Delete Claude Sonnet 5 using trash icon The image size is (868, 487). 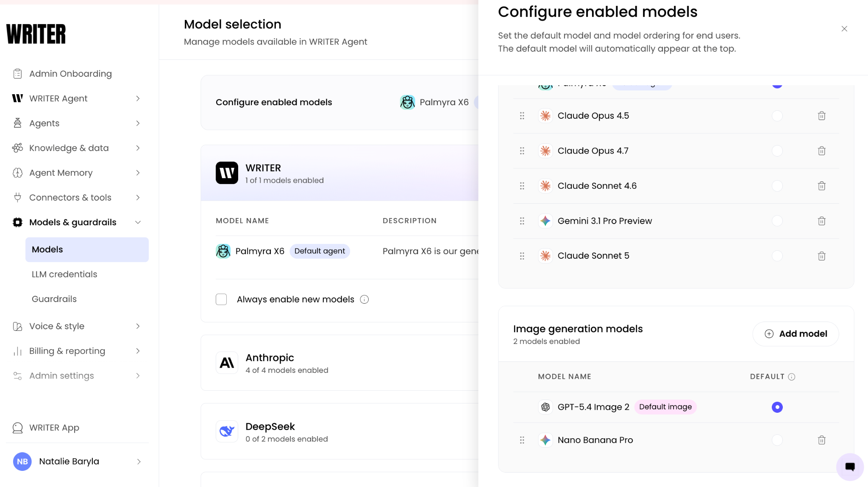point(821,256)
